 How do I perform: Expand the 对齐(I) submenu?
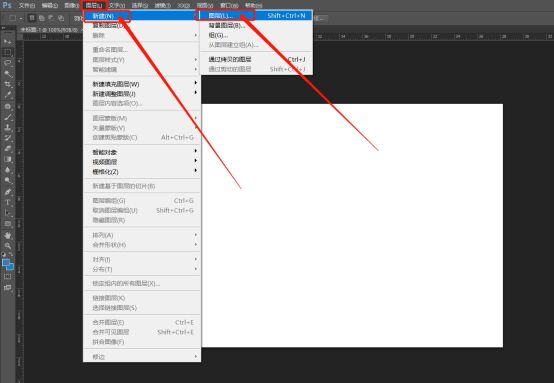pyautogui.click(x=142, y=260)
